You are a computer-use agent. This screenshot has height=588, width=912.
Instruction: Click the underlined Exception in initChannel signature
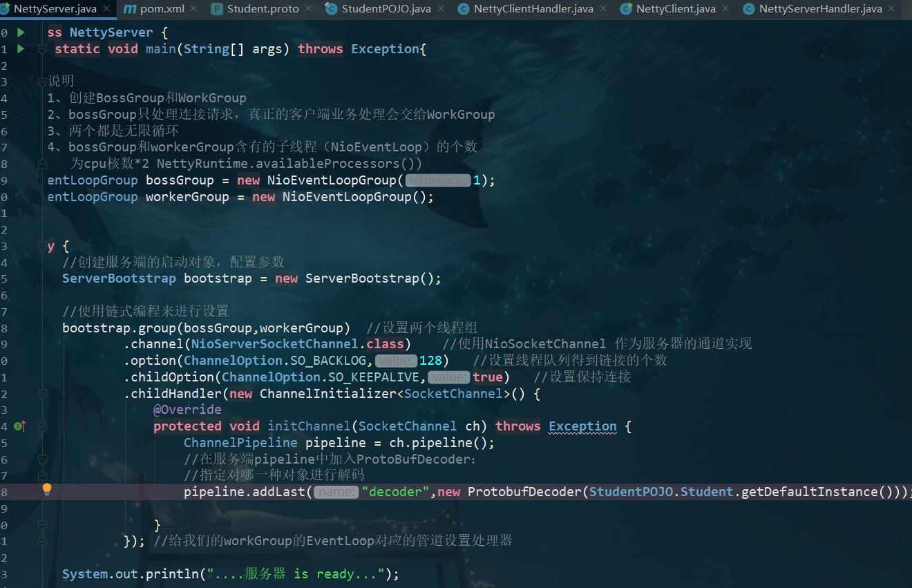click(583, 426)
